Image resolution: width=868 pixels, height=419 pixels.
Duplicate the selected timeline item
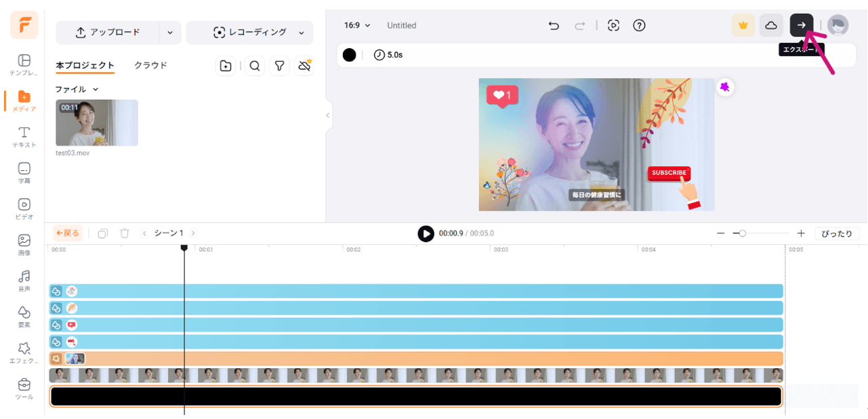pos(102,233)
